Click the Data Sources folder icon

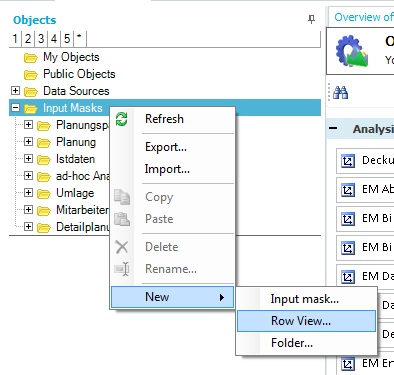[31, 91]
